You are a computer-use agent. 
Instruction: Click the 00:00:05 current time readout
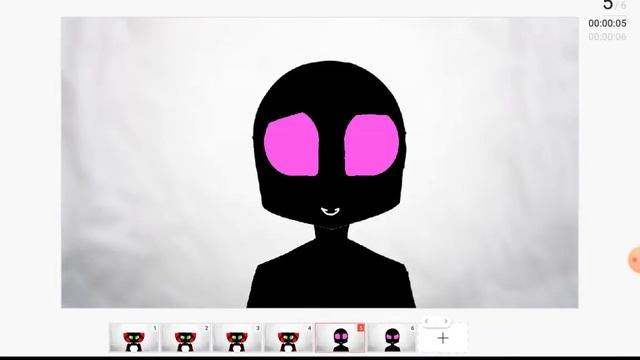[x=607, y=24]
